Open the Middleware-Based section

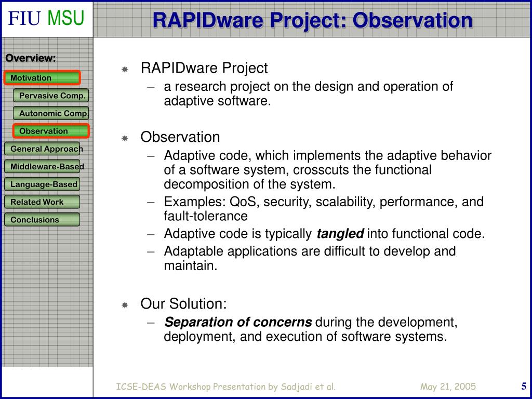point(42,166)
